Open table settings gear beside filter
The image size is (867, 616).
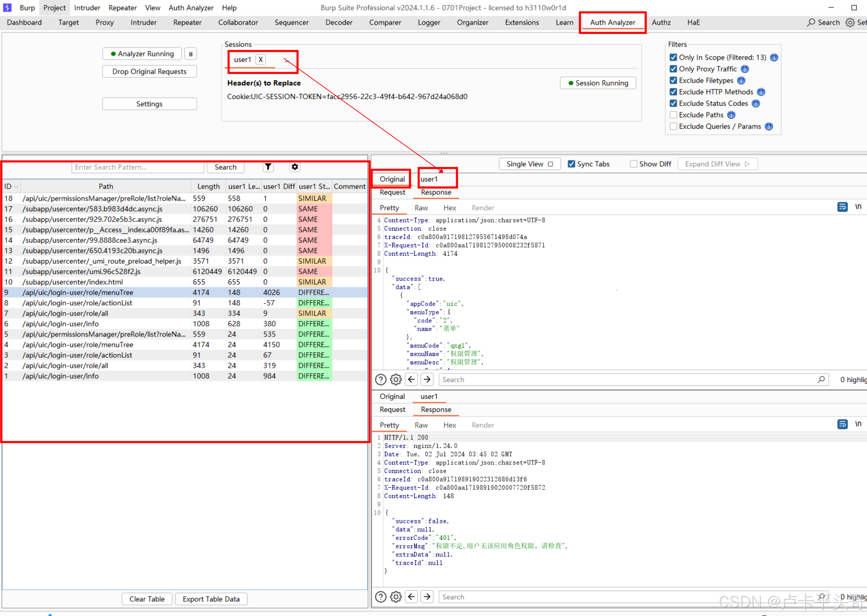295,167
